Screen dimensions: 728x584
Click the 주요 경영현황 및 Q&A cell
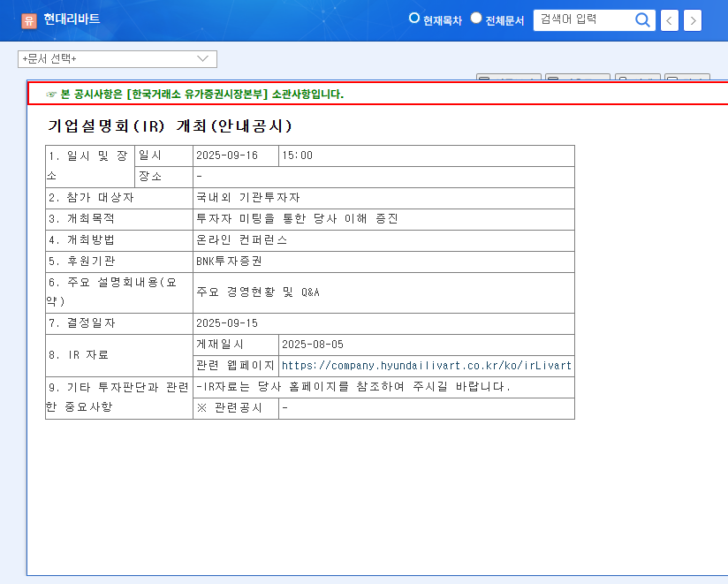383,292
